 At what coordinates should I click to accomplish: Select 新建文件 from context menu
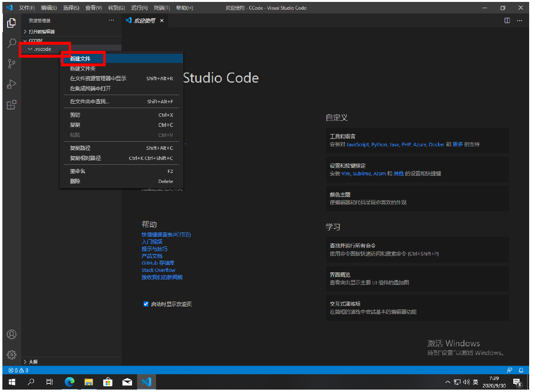pos(80,59)
